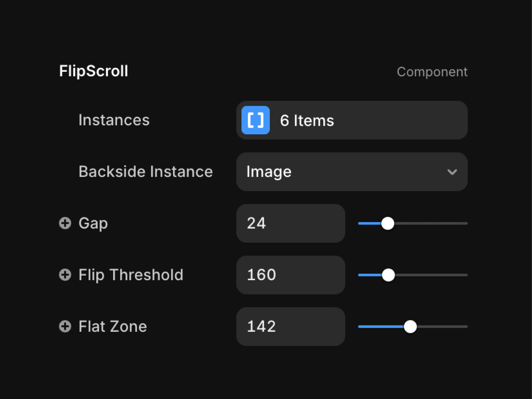The image size is (532, 399).
Task: Click the Flat Zone slider handle
Action: coord(410,327)
